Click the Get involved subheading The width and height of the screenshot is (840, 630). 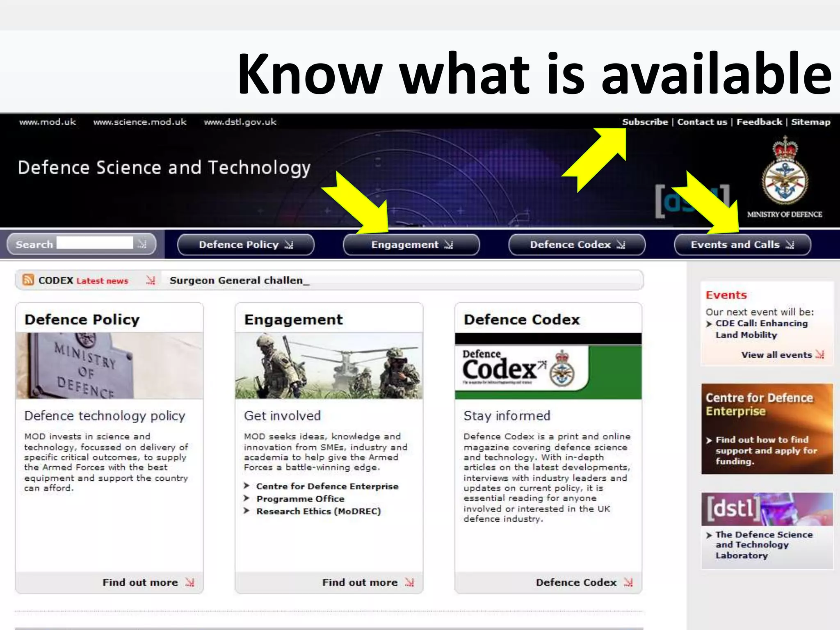click(x=282, y=416)
